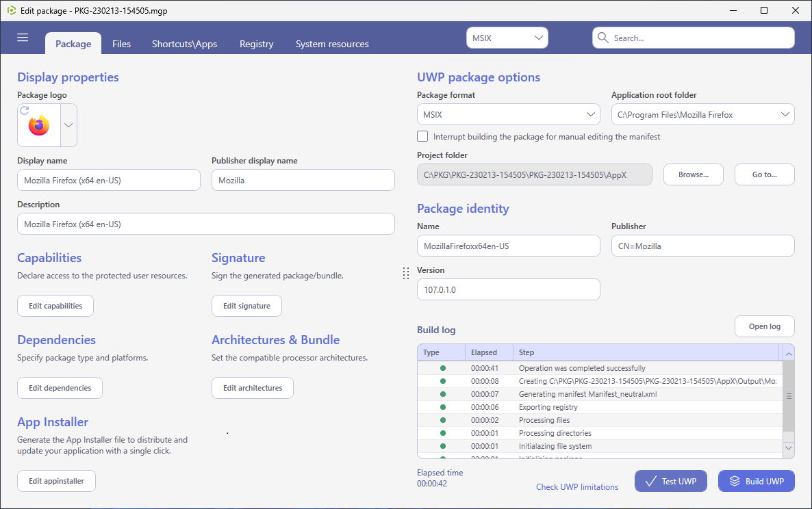This screenshot has width=812, height=509.
Task: Click the Display name field
Action: pyautogui.click(x=109, y=180)
